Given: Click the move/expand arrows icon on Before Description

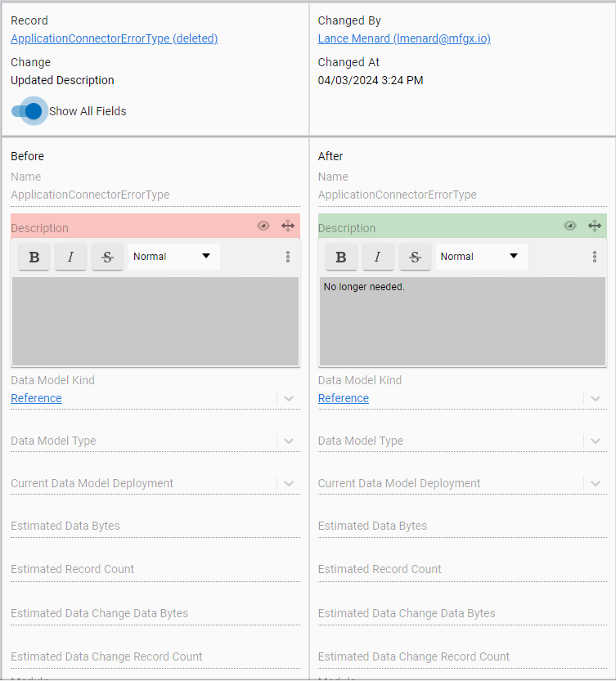Looking at the screenshot, I should pos(288,226).
